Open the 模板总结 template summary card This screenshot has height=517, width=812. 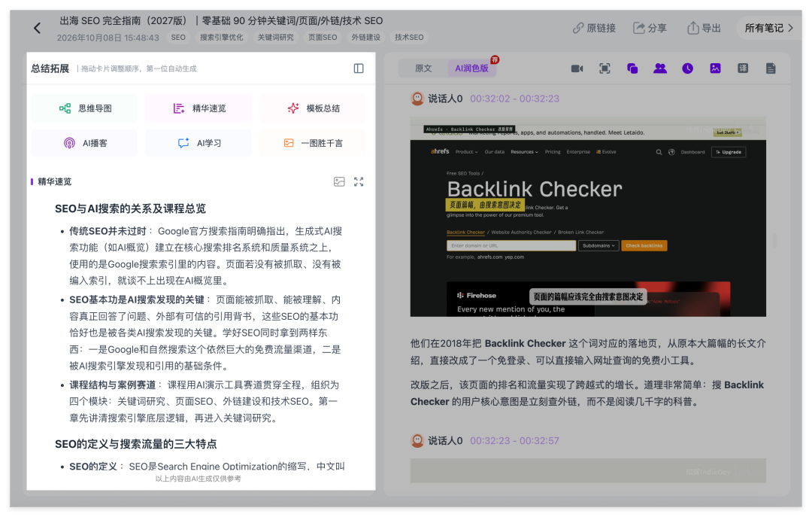(x=313, y=108)
